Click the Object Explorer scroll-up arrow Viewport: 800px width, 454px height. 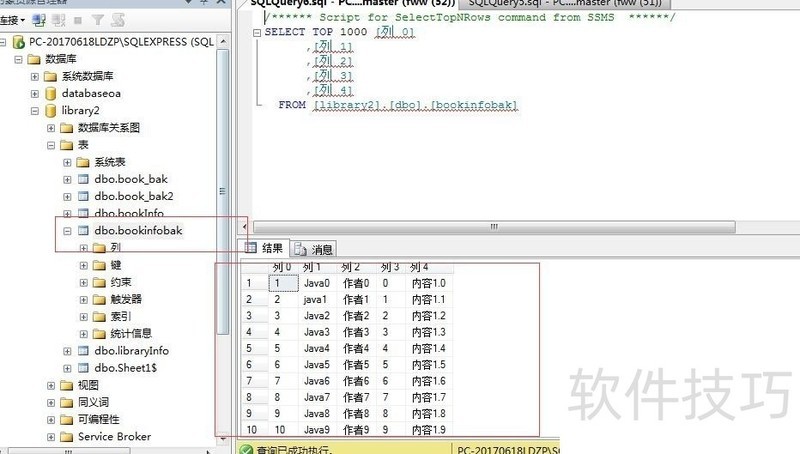tap(222, 42)
